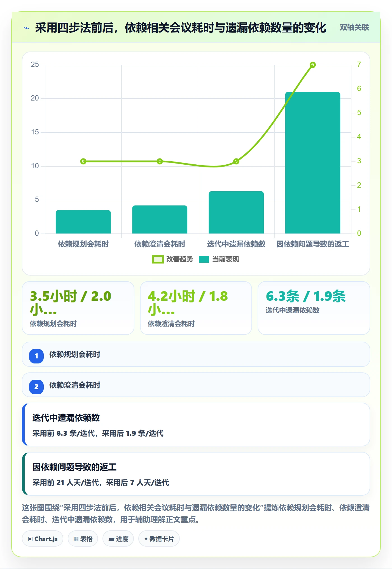392x569 pixels.
Task: Click the green 改善趋势 legend swatch
Action: coord(158,259)
